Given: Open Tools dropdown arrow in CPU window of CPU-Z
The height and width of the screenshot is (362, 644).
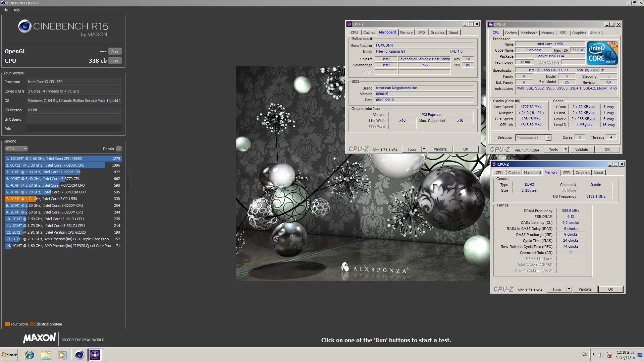Looking at the screenshot, I should coord(566,150).
